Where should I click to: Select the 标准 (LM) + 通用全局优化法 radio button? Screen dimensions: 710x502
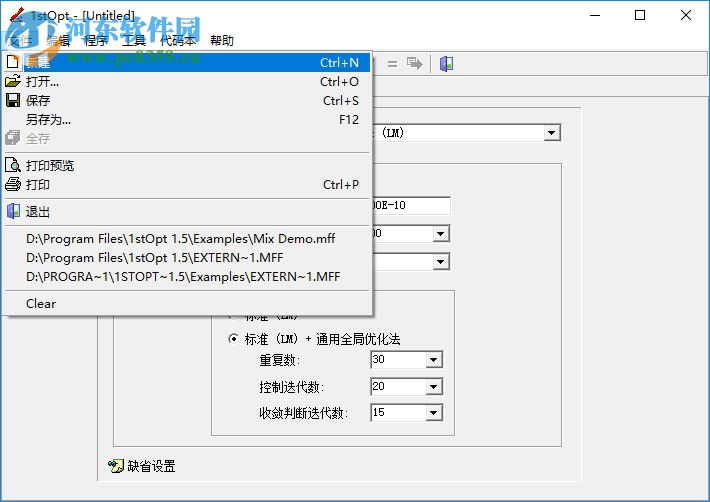[233, 339]
